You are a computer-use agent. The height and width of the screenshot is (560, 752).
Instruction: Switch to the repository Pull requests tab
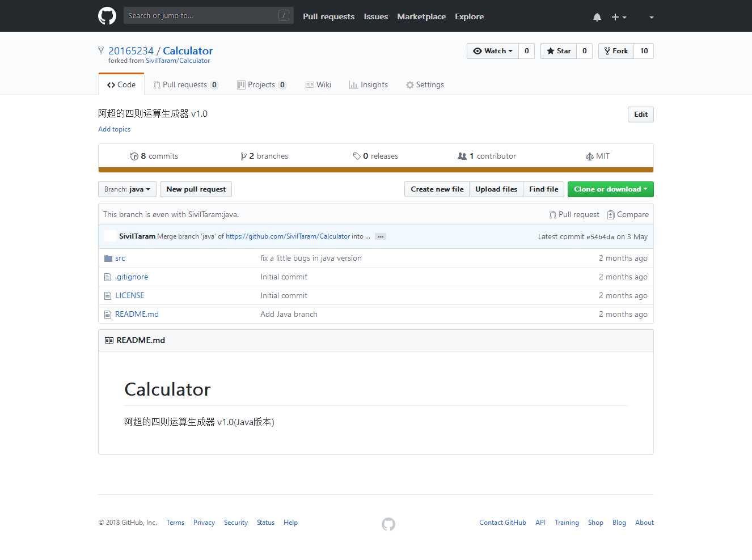[x=185, y=84]
